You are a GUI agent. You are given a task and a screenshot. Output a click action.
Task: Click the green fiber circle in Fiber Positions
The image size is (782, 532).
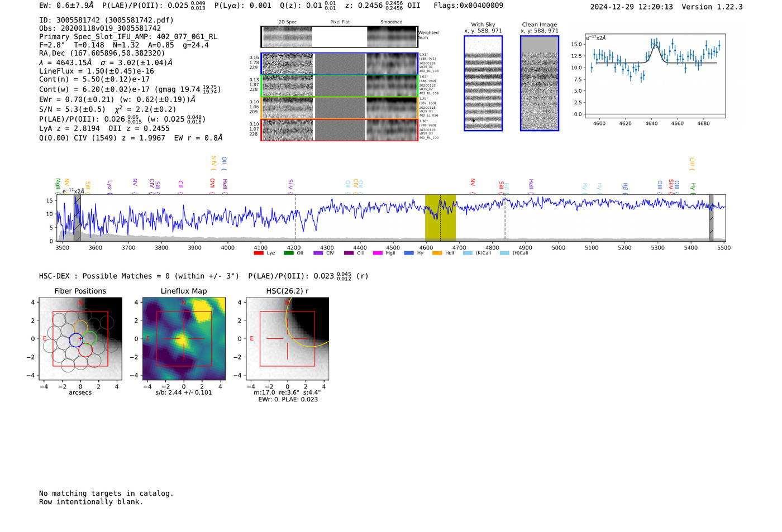[90, 338]
